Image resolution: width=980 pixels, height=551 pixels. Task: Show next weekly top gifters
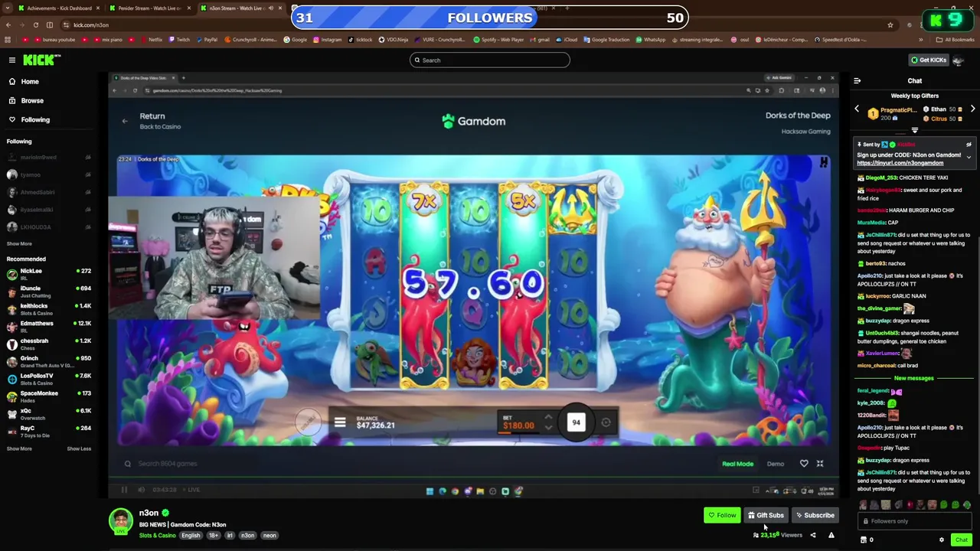[x=972, y=109]
